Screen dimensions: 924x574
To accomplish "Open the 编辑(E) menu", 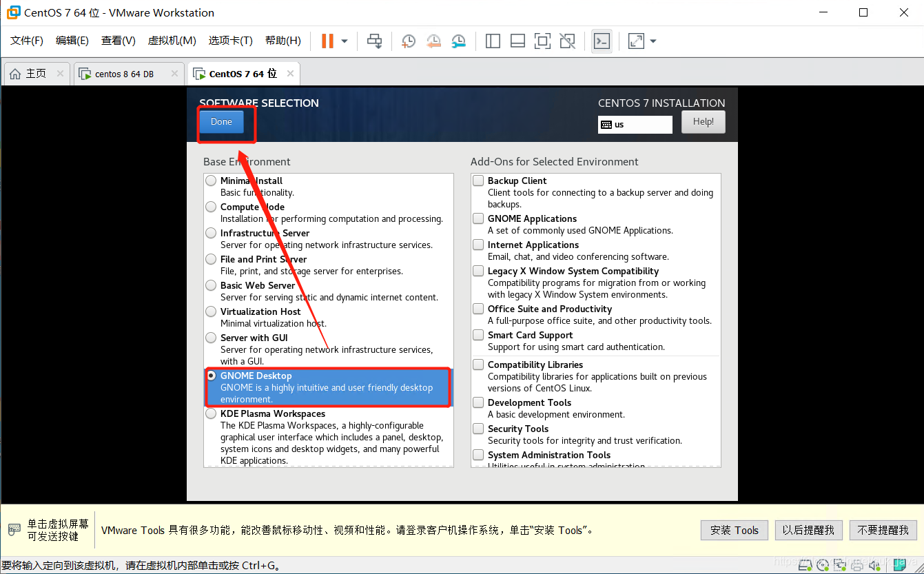I will click(72, 41).
